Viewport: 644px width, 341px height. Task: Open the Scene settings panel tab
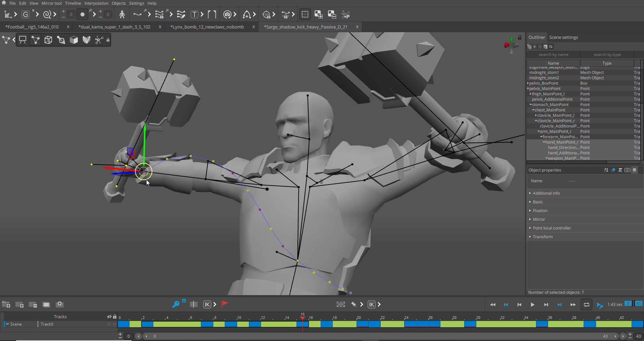(563, 38)
